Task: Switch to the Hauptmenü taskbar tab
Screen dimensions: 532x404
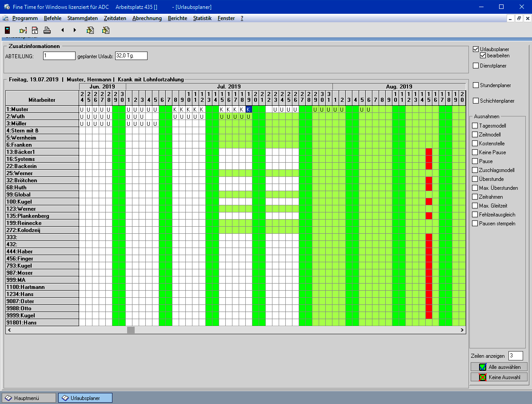Action: (29, 398)
